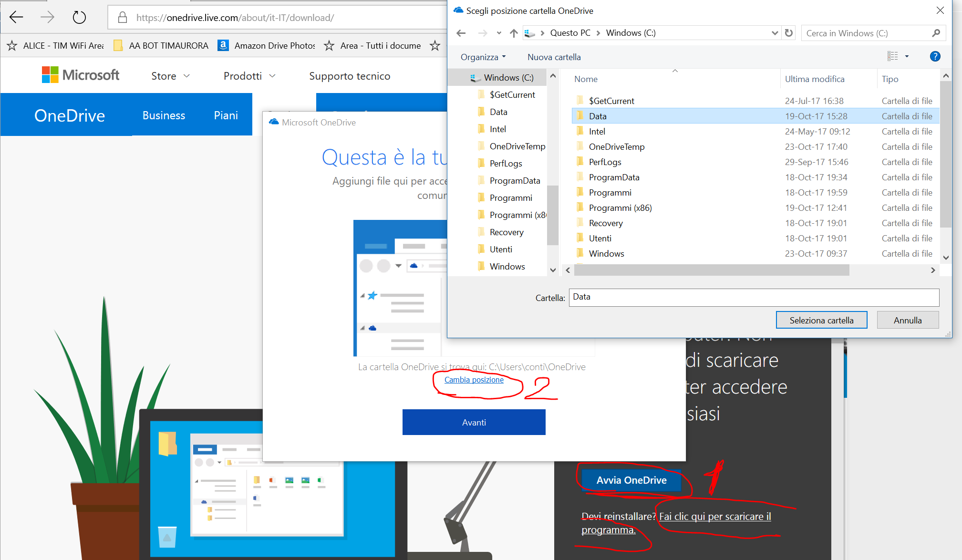The height and width of the screenshot is (560, 962).
Task: Click the change view layout icon
Action: tap(892, 57)
